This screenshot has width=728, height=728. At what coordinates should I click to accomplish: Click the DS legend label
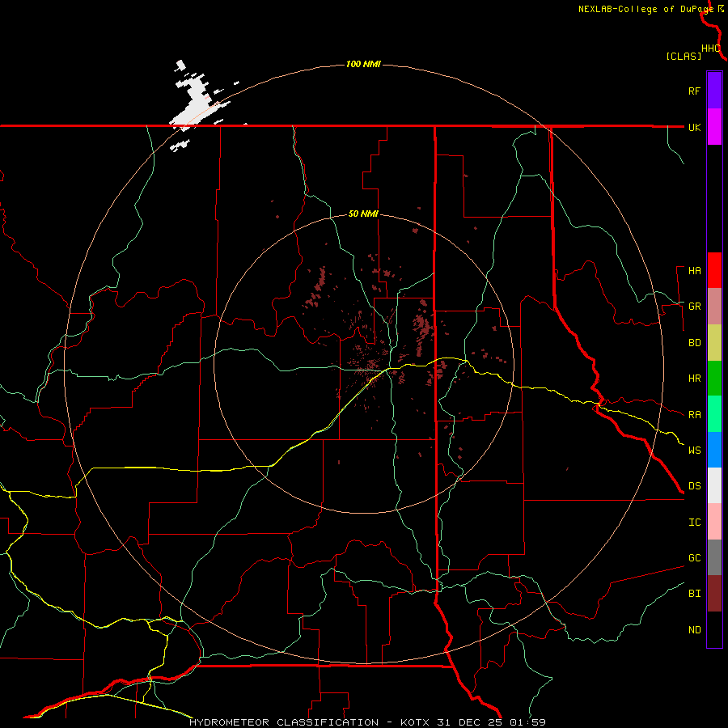tap(694, 486)
